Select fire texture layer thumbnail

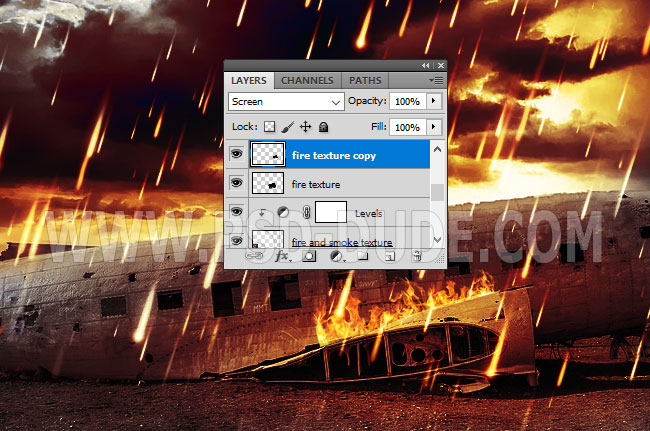coord(268,183)
